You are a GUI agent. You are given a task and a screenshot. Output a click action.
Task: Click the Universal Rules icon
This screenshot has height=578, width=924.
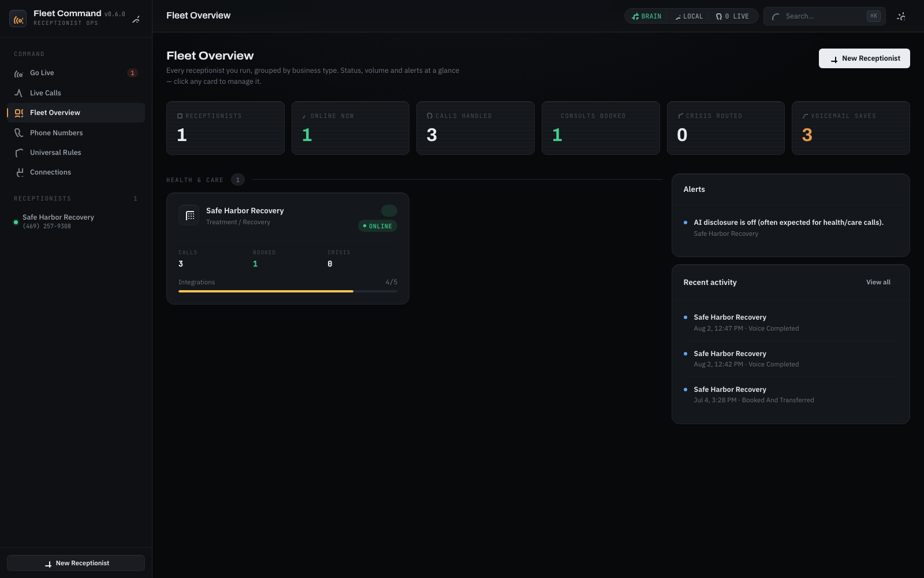pyautogui.click(x=18, y=153)
